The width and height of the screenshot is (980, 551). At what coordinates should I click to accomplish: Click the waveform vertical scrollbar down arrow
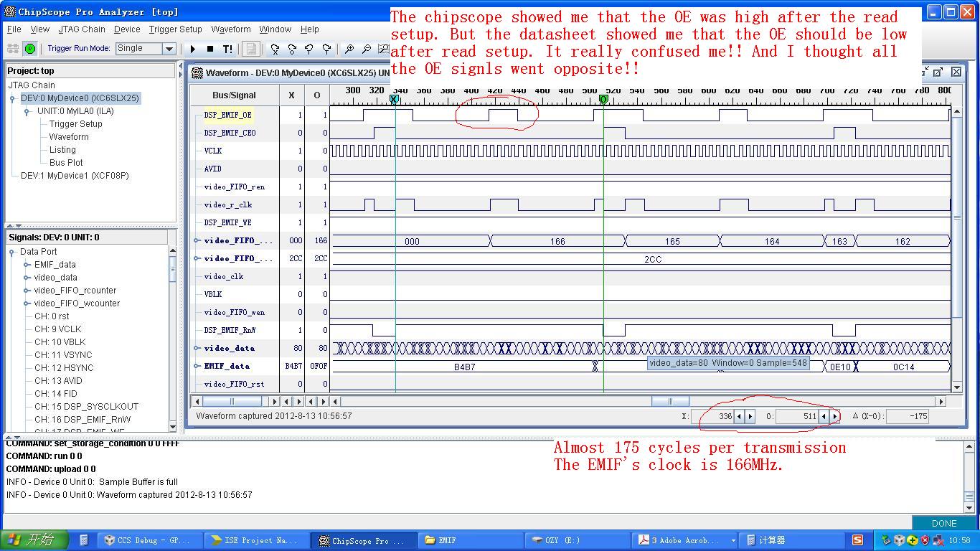click(x=956, y=387)
